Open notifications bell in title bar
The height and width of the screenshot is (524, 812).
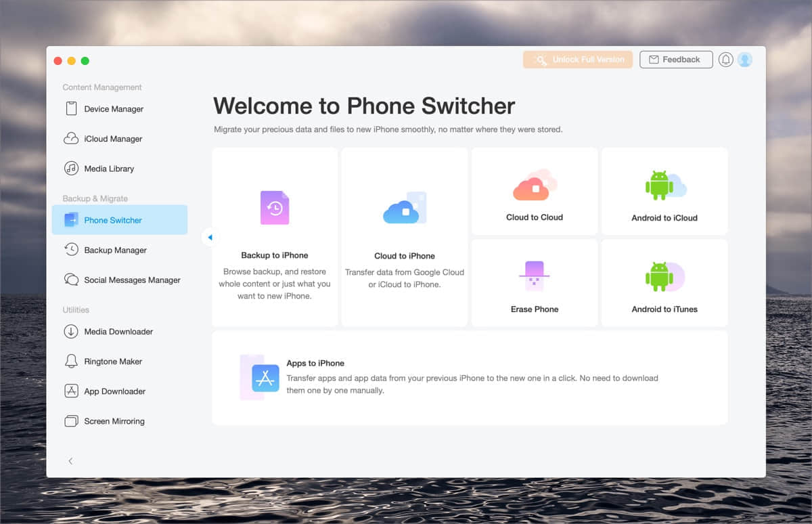coord(726,60)
